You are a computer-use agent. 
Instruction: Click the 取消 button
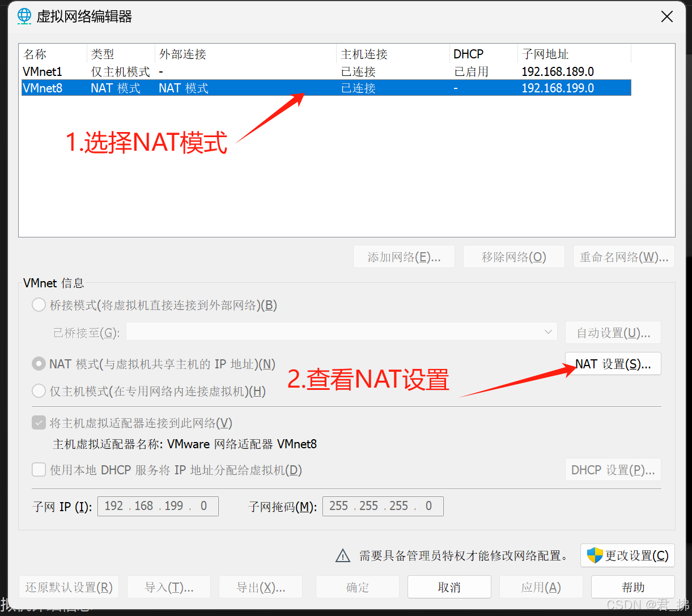(x=449, y=587)
